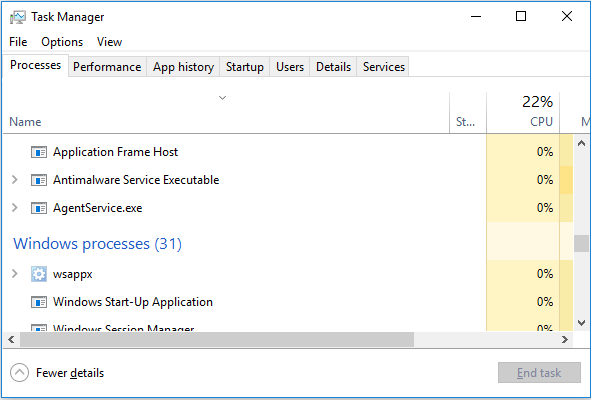This screenshot has width=591, height=400.
Task: Open the Options menu
Action: (x=62, y=42)
